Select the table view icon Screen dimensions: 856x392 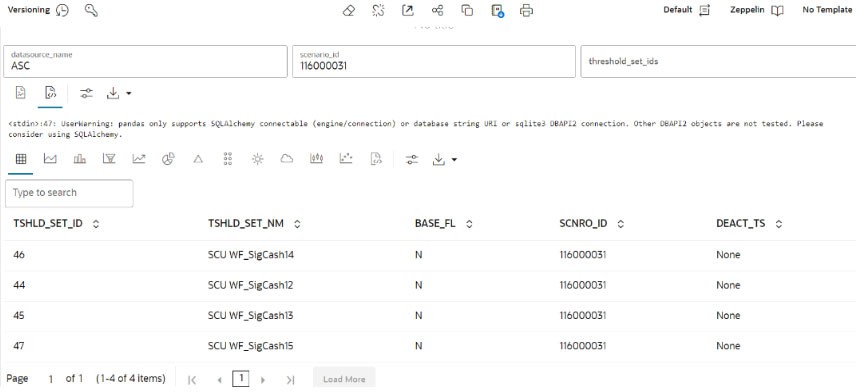click(x=21, y=159)
